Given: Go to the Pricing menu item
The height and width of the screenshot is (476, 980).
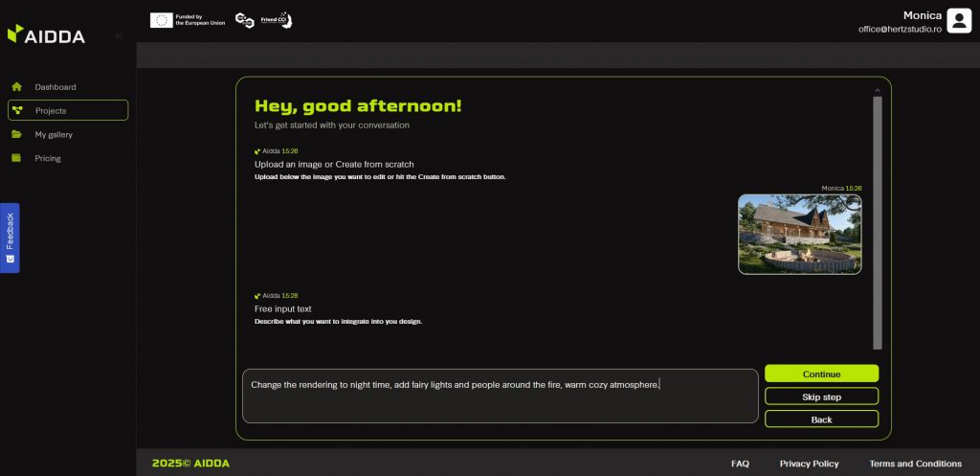Looking at the screenshot, I should pos(48,159).
